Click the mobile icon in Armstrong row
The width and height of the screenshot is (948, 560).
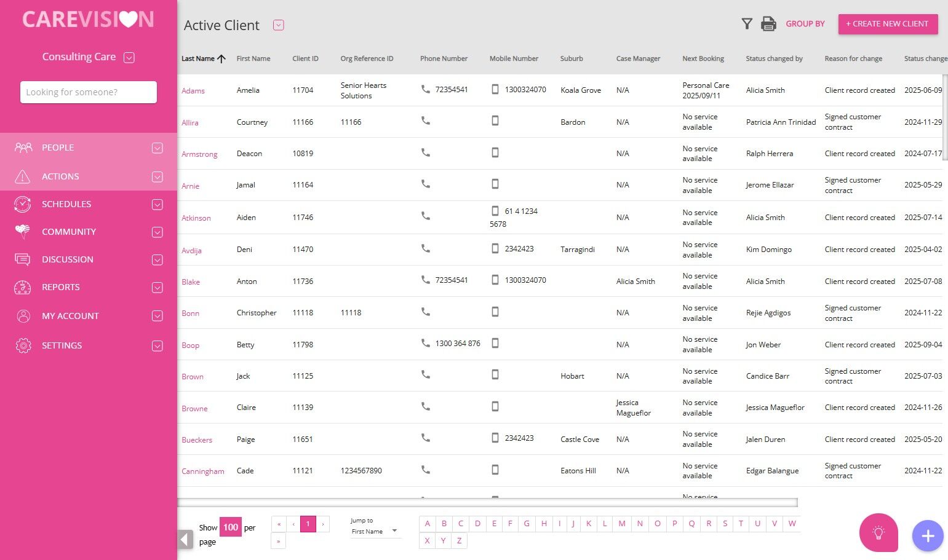(x=495, y=152)
